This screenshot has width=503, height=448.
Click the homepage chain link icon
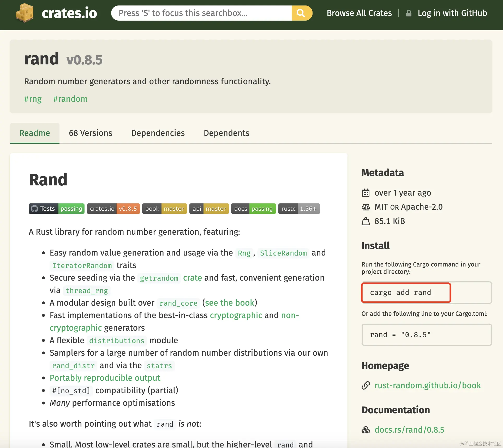tap(366, 385)
